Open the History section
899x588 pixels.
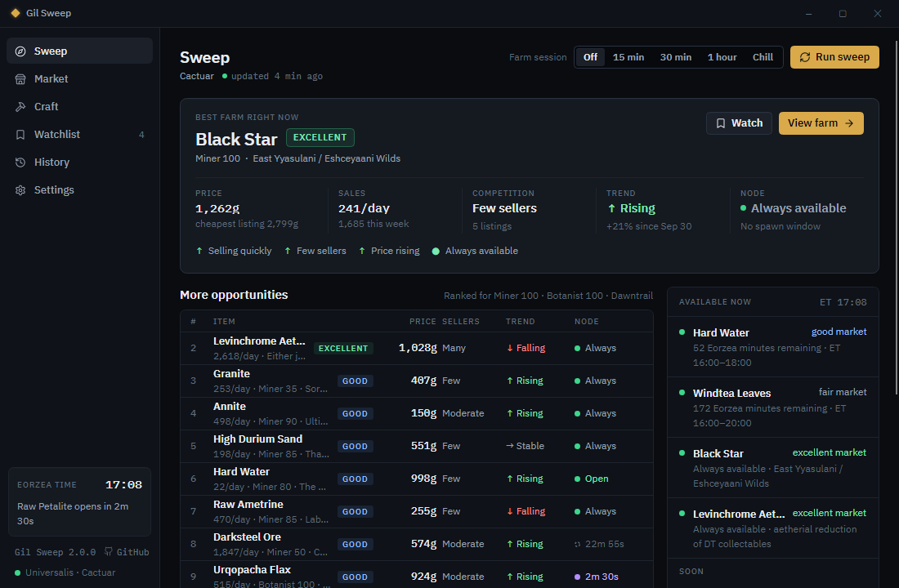pyautogui.click(x=80, y=163)
